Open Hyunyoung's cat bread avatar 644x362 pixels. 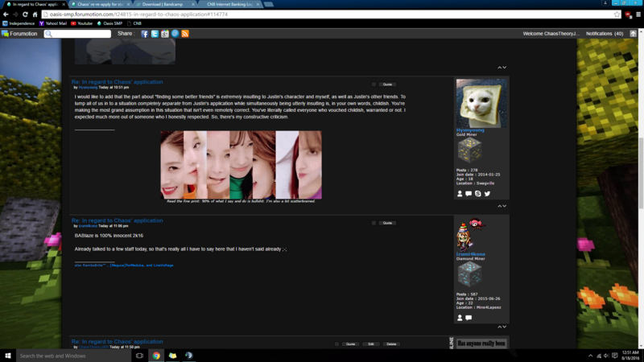(x=481, y=104)
